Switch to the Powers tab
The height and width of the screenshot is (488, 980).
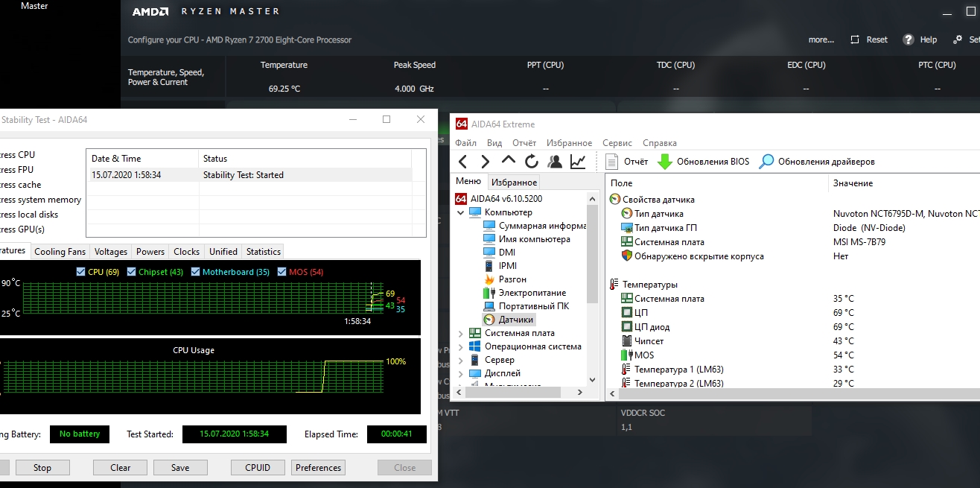(150, 252)
